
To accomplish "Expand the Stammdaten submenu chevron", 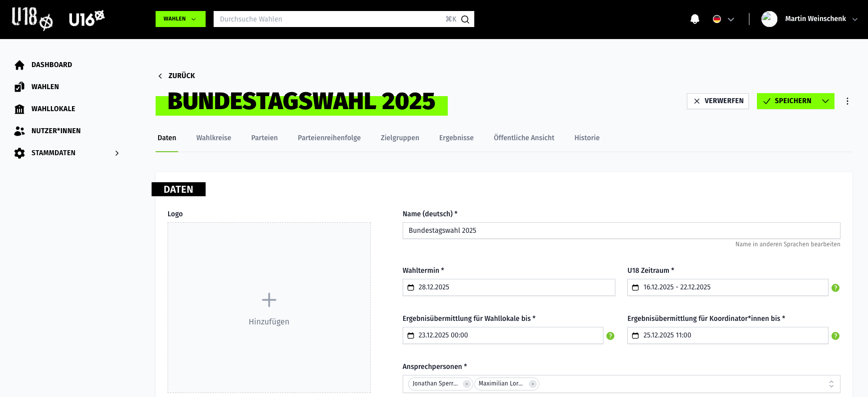I will tap(117, 153).
